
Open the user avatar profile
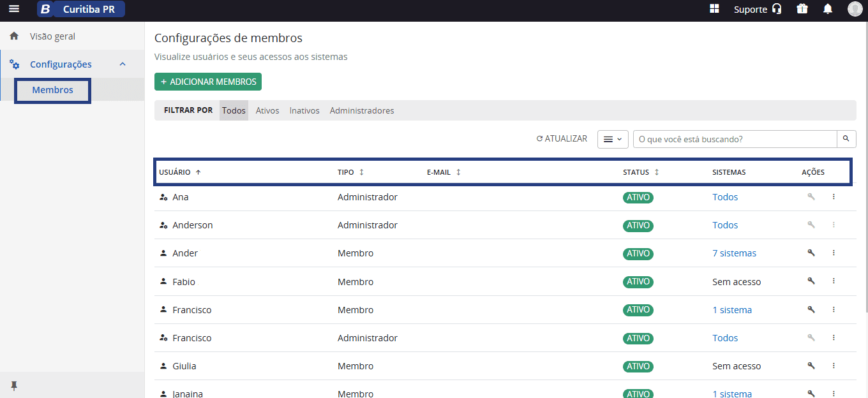pos(855,9)
